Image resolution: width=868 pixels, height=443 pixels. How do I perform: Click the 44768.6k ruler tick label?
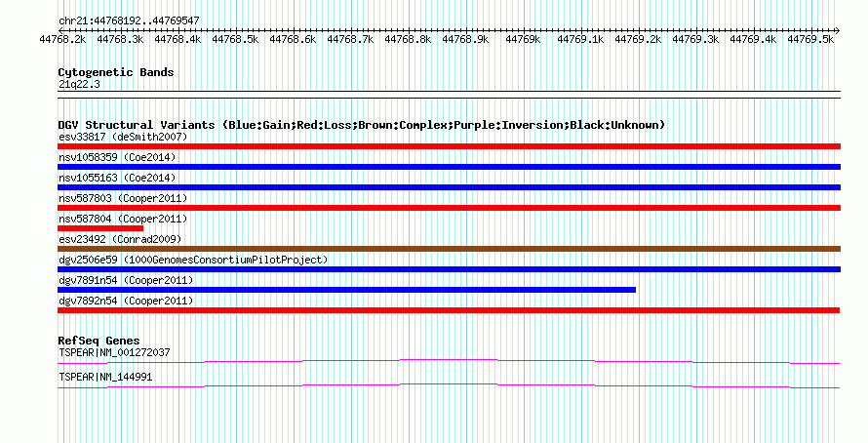[293, 39]
